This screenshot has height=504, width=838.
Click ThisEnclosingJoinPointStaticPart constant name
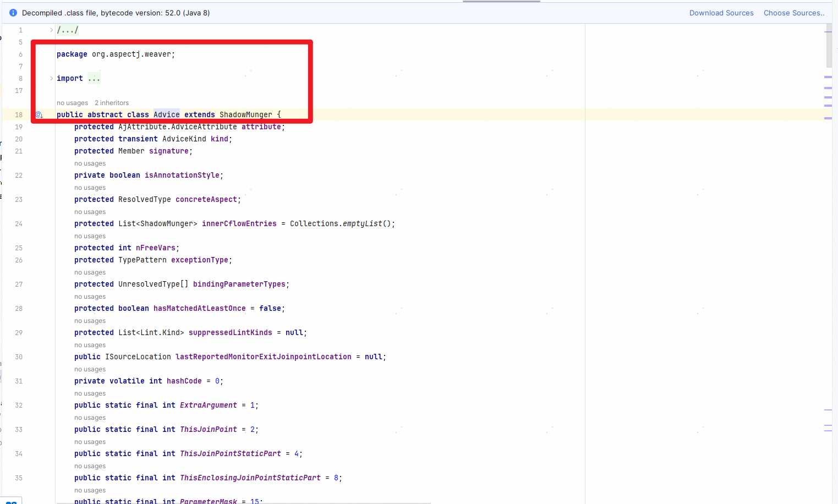pyautogui.click(x=250, y=478)
